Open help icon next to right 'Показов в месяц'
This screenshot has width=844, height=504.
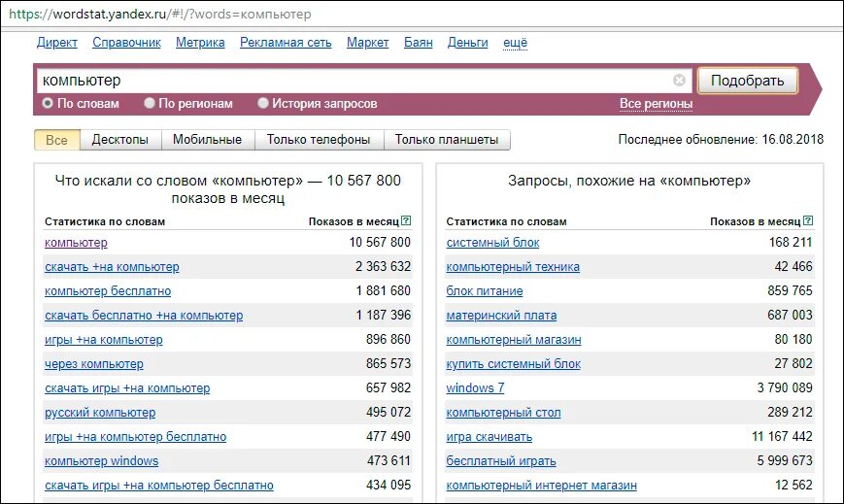[x=808, y=220]
